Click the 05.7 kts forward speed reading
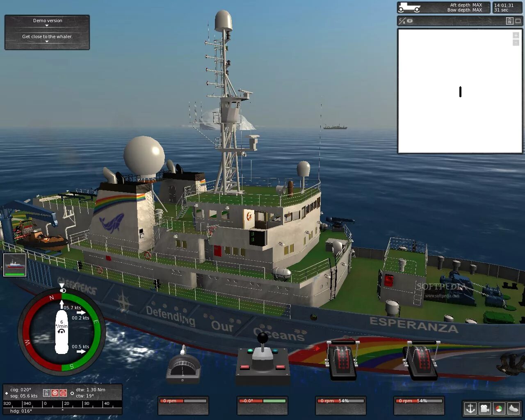Image resolution: width=525 pixels, height=420 pixels. [x=72, y=308]
